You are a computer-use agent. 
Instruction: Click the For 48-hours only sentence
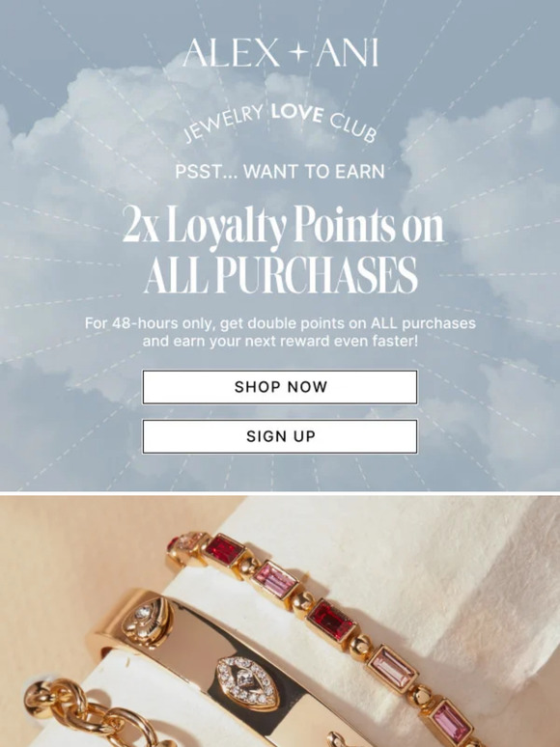pyautogui.click(x=280, y=323)
